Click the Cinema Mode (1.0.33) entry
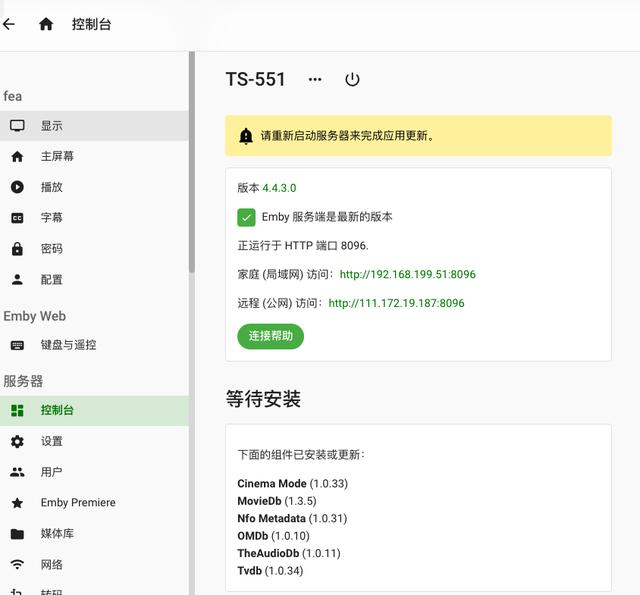 [x=293, y=484]
